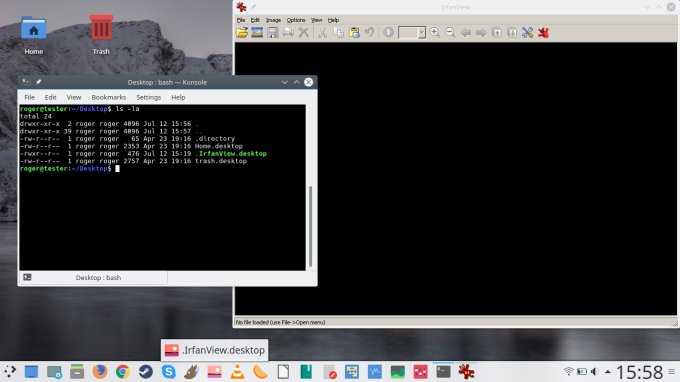Click the IrfanView red icon in taskbar
This screenshot has height=382, width=680.
click(466, 372)
